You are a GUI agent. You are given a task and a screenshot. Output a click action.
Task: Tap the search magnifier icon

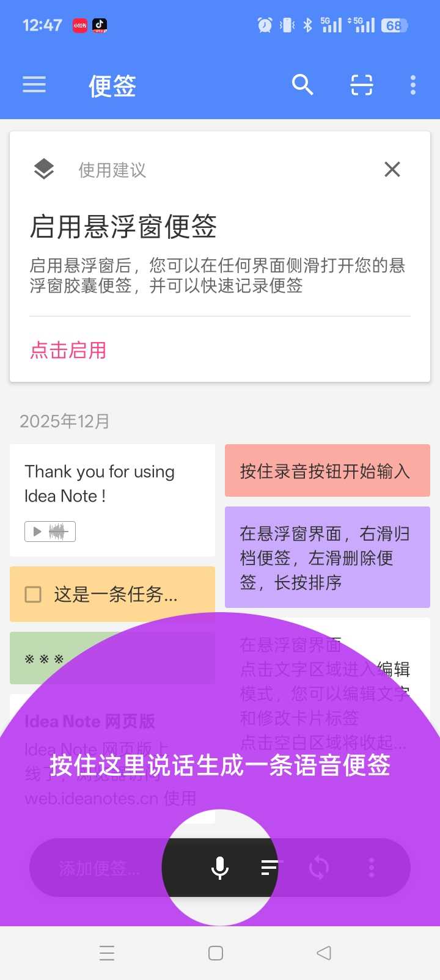tap(302, 85)
